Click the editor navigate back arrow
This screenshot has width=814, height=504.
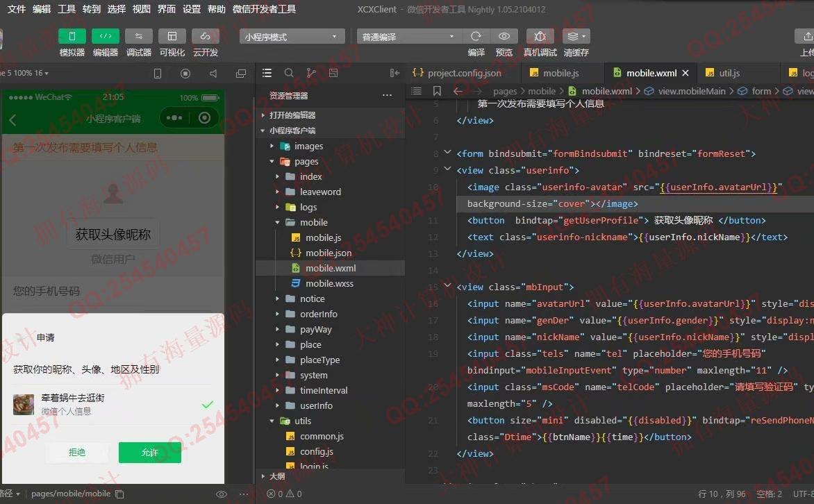458,91
